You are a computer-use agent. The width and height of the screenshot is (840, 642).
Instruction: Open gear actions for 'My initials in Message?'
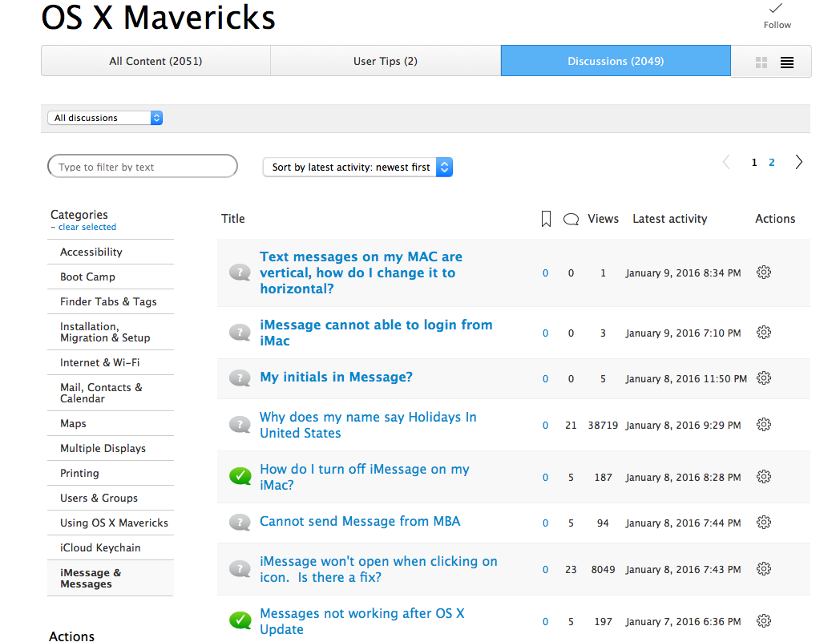click(763, 378)
